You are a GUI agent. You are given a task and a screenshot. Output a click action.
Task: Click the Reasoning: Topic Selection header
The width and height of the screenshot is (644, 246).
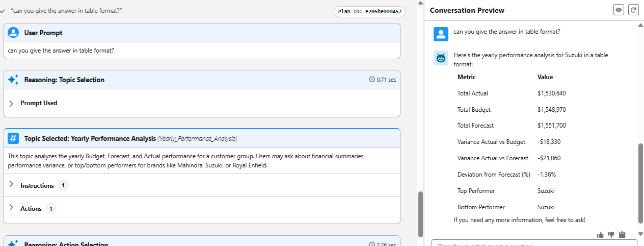[x=64, y=80]
